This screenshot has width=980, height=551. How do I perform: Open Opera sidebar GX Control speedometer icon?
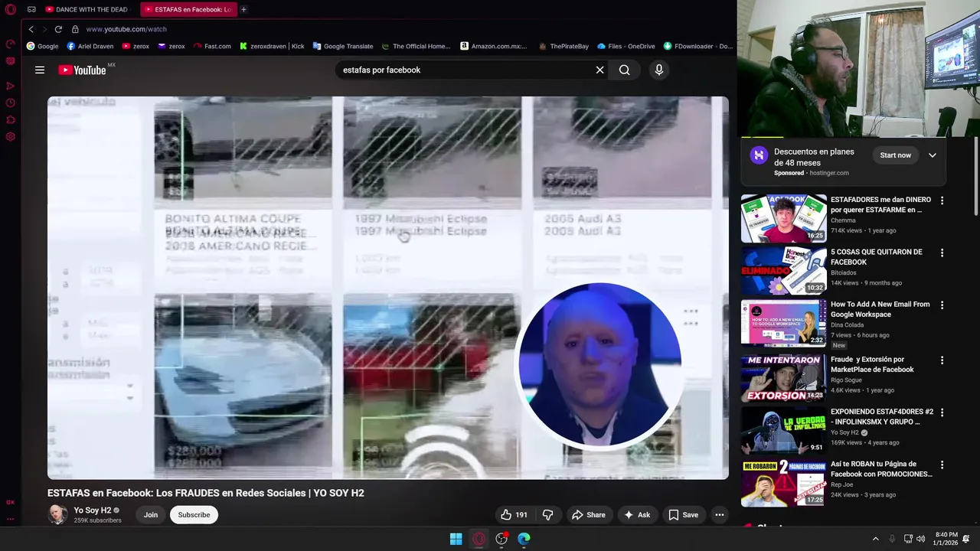tap(11, 44)
